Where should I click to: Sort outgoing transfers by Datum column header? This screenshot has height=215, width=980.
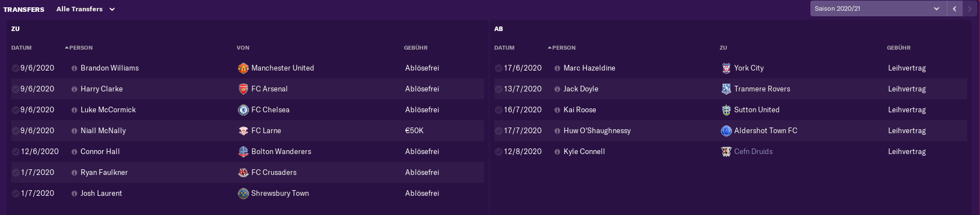click(504, 48)
